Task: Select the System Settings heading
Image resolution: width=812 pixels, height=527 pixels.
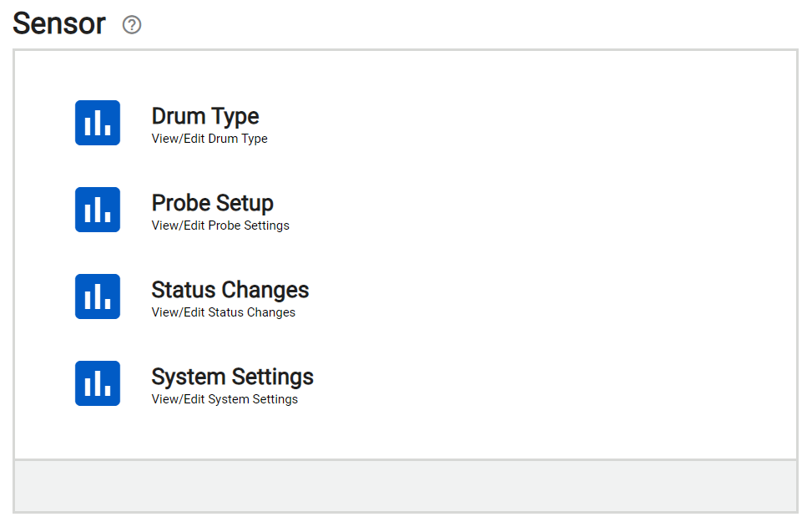Action: point(232,377)
